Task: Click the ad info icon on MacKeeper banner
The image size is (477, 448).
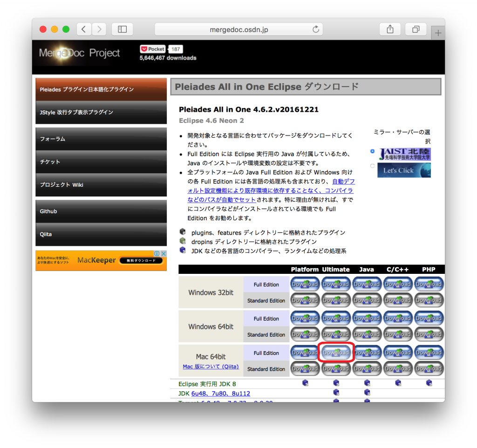Action: click(157, 253)
